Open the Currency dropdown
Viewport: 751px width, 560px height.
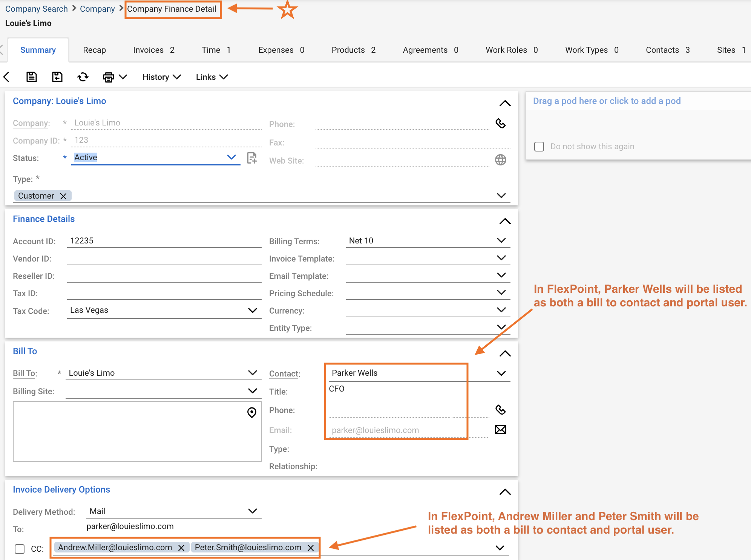point(501,310)
